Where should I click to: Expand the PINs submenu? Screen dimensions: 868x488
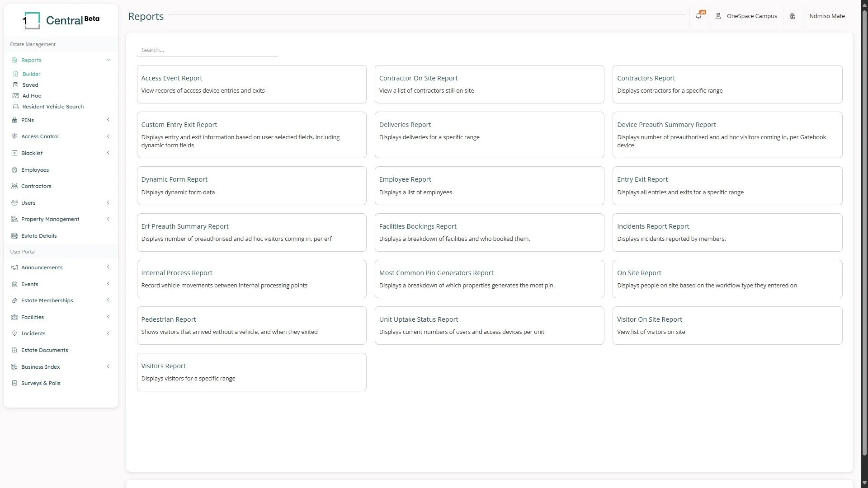pos(108,120)
